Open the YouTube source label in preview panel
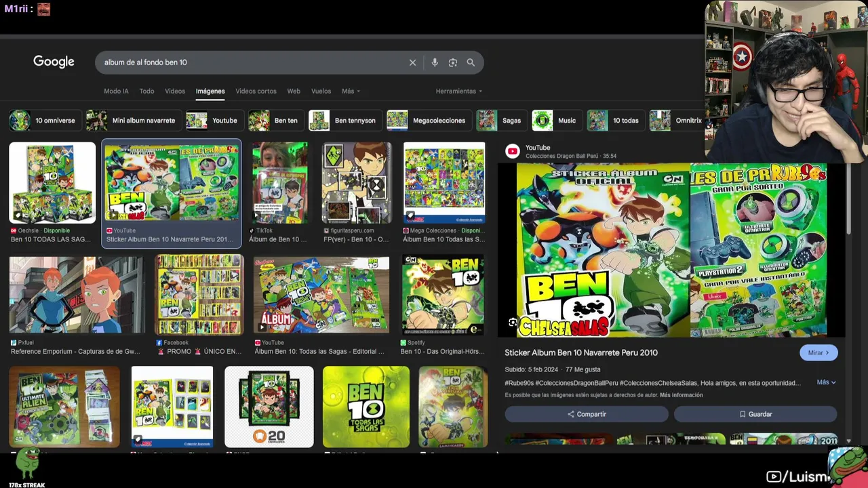Screen dimensions: 868x488 (x=538, y=148)
